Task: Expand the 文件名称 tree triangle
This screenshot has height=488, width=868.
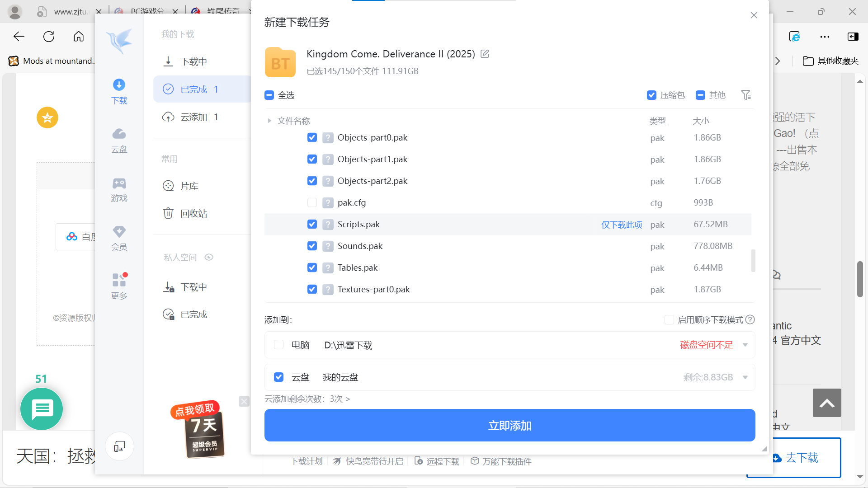Action: 269,121
